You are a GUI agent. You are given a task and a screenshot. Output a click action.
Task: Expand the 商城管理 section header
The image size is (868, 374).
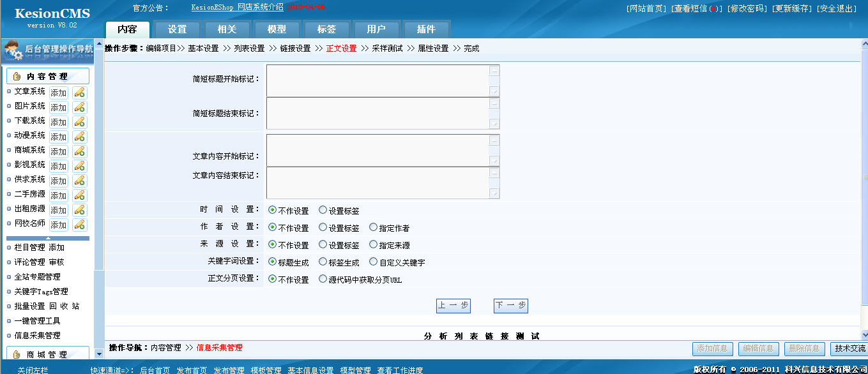coord(48,354)
